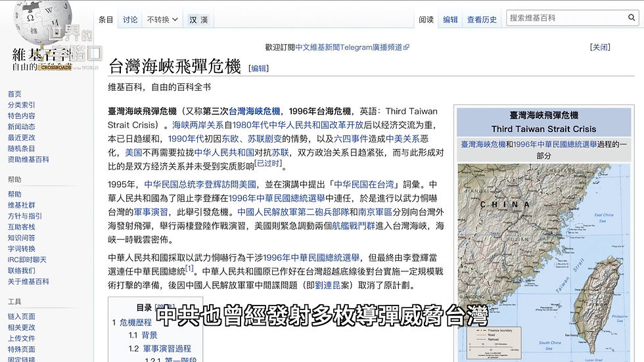Follow the 劉連昆 link
This screenshot has height=362, width=644.
(327, 285)
